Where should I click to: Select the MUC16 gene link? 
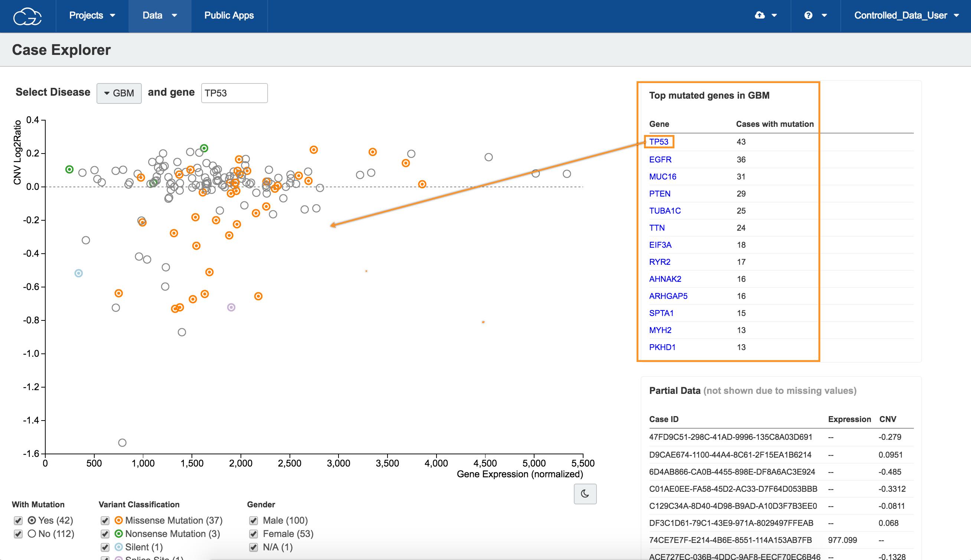pos(662,177)
